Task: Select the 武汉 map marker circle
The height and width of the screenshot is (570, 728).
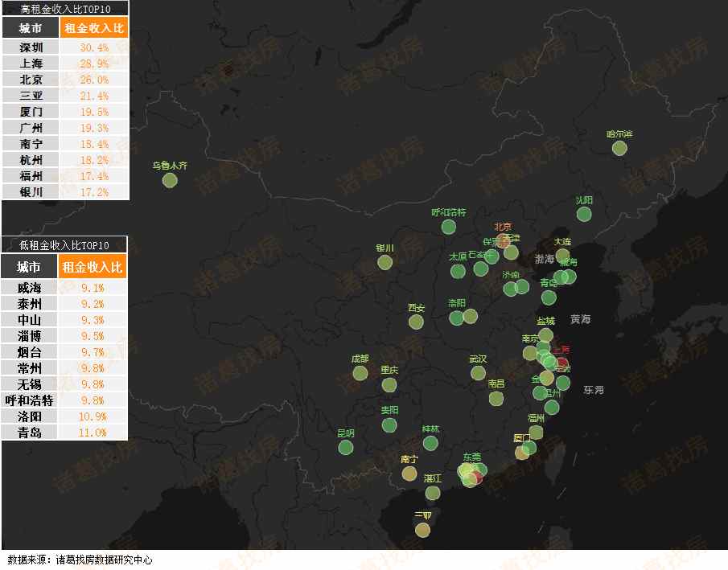Action: pos(478,373)
